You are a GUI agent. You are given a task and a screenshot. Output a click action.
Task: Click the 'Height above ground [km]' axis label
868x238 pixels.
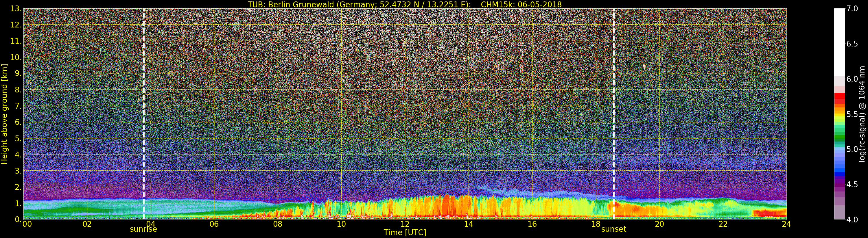pyautogui.click(x=4, y=114)
